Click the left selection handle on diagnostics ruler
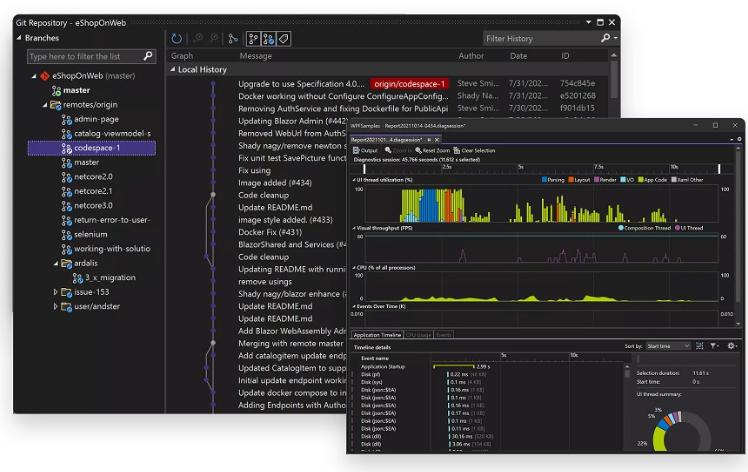 tap(364, 168)
